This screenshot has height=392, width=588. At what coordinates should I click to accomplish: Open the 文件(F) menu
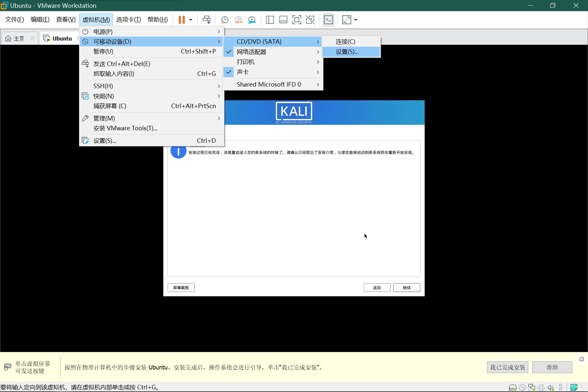click(x=15, y=20)
